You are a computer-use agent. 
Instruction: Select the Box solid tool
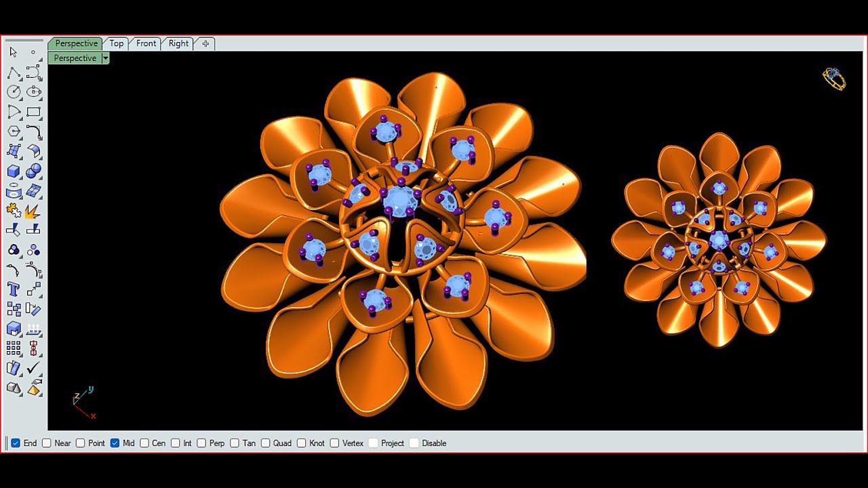(14, 171)
